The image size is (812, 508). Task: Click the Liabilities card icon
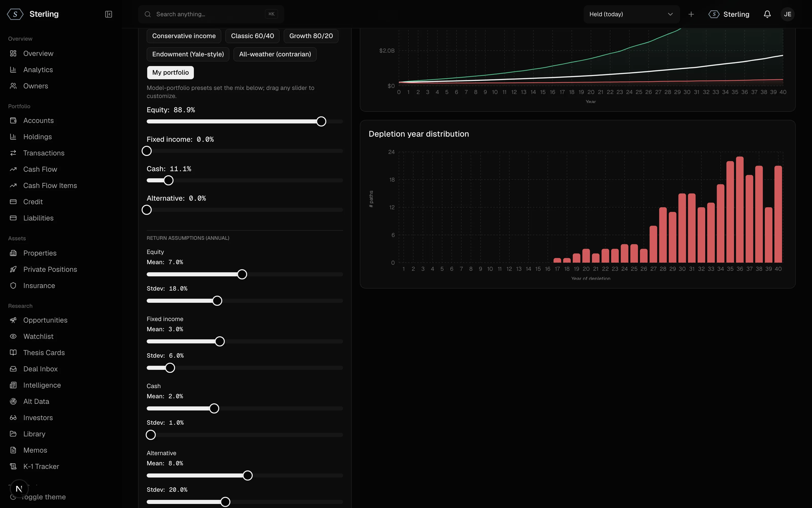[13, 218]
